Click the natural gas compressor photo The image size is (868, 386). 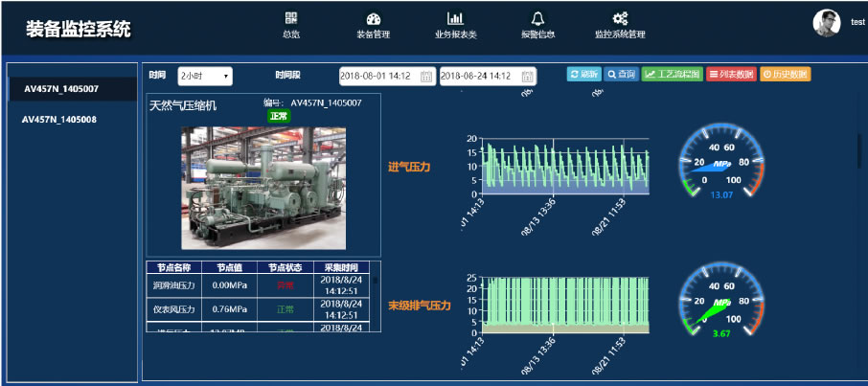(x=263, y=189)
